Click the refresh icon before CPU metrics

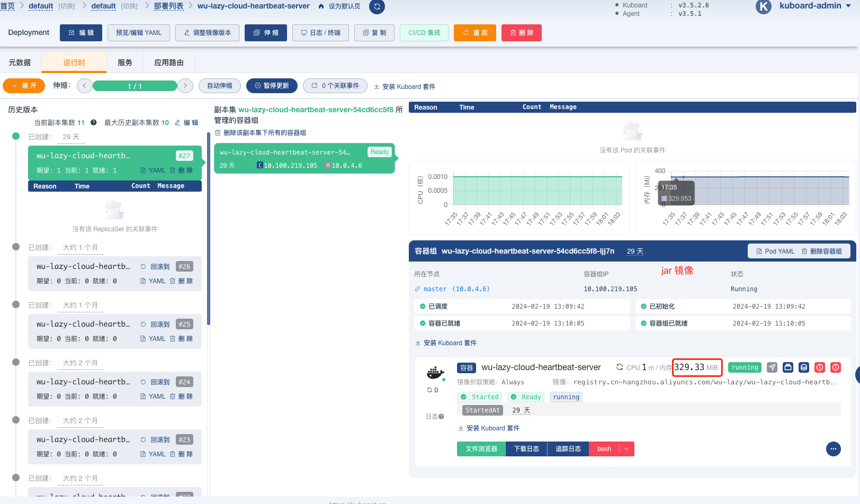point(620,367)
